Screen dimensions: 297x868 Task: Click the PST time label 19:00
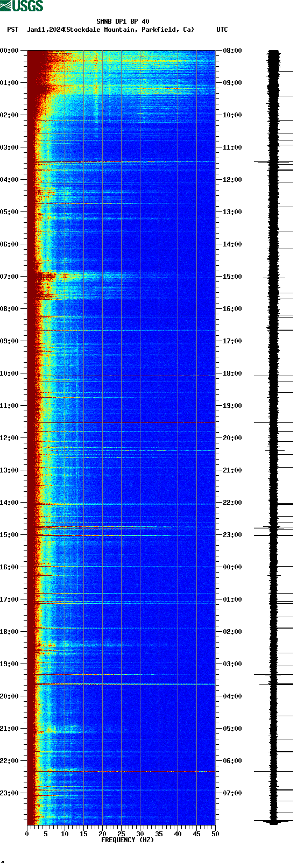(10, 664)
